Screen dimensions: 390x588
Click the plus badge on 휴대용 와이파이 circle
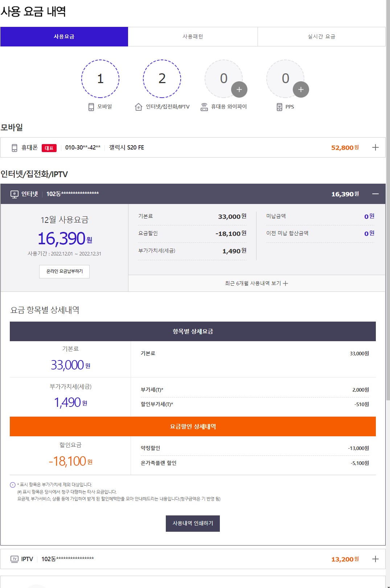[239, 90]
